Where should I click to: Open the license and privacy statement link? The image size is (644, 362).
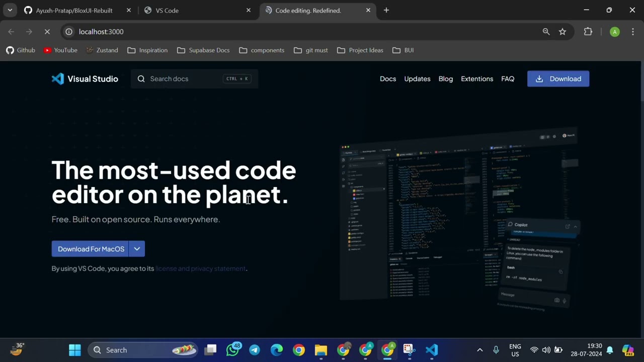click(201, 268)
